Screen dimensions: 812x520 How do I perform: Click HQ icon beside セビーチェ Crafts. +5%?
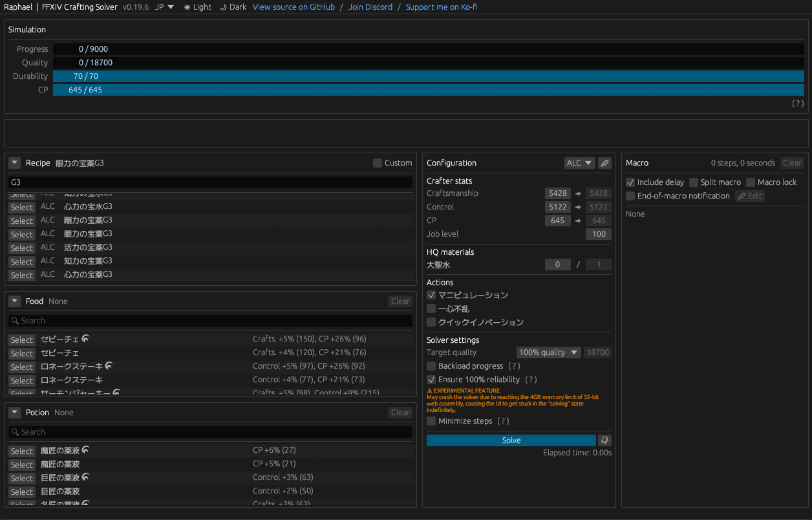click(85, 339)
